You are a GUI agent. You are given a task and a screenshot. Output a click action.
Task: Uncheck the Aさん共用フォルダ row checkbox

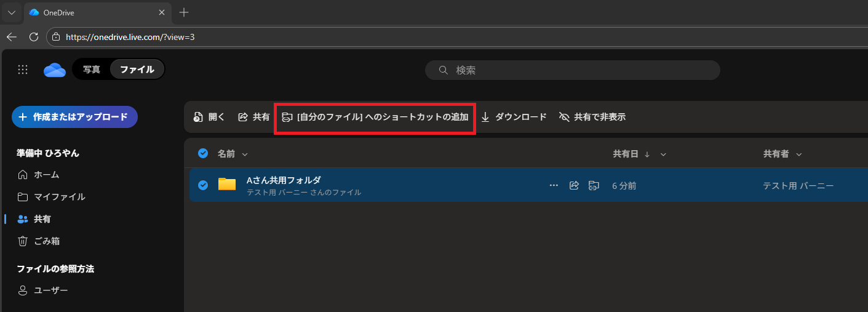click(x=203, y=185)
